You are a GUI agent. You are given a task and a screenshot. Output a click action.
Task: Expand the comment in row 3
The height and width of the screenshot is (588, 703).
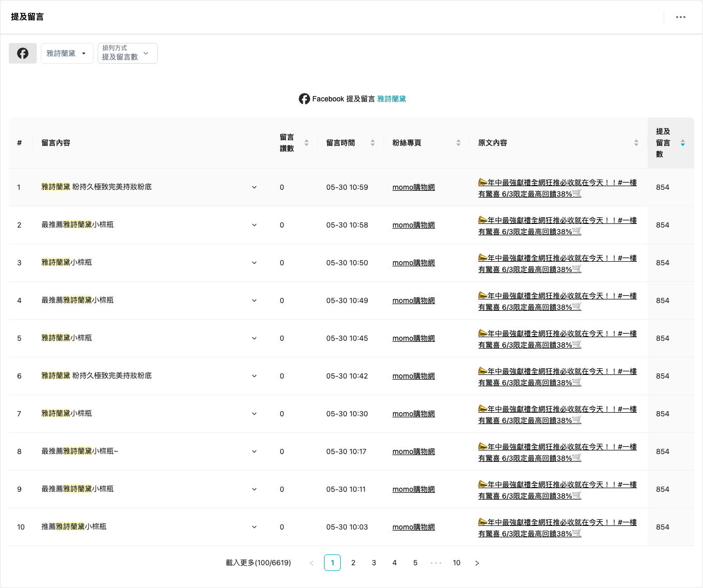point(254,263)
